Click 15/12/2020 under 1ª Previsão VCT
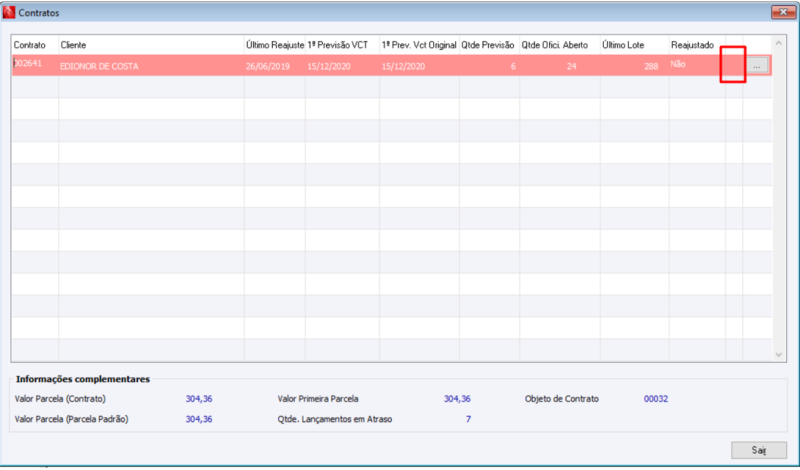Image resolution: width=800 pixels, height=470 pixels. coord(329,66)
